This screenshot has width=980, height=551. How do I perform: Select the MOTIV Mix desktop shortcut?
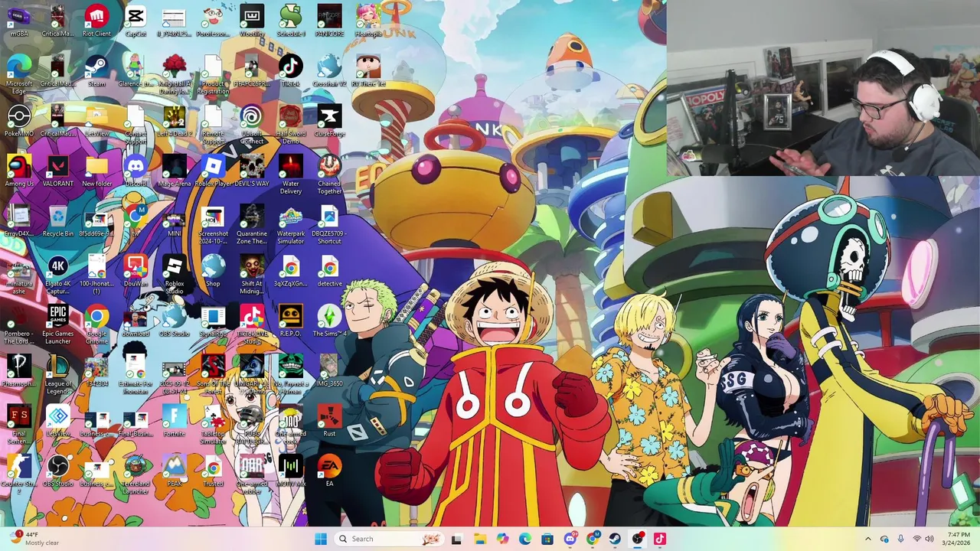(x=291, y=471)
